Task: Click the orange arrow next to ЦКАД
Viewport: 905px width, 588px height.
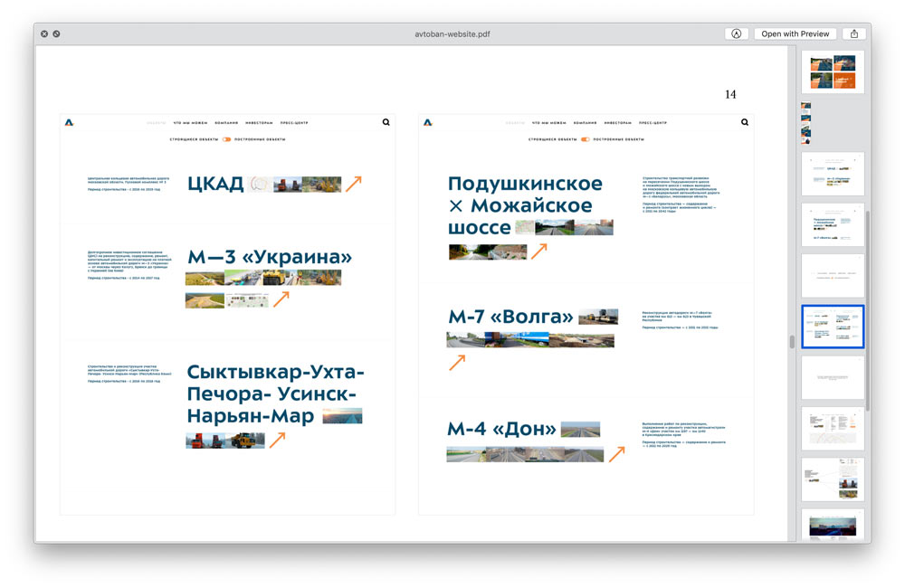Action: tap(353, 184)
